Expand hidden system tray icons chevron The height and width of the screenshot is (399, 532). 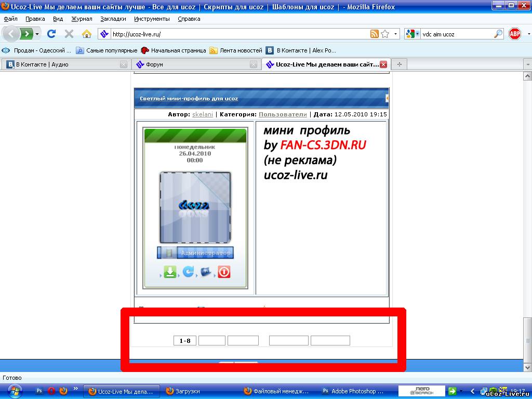click(x=472, y=391)
